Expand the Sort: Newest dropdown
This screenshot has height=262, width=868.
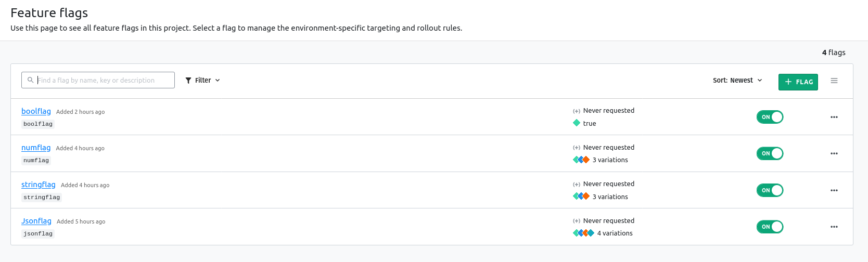point(737,80)
